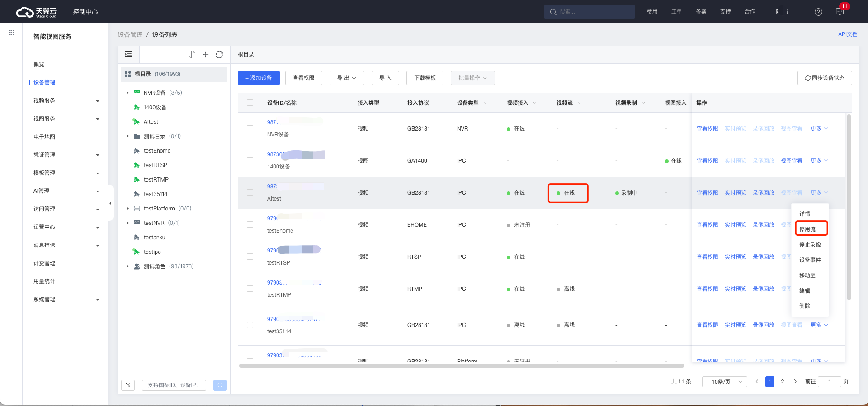Open the 视频流 column filter
The height and width of the screenshot is (406, 868).
tap(579, 103)
